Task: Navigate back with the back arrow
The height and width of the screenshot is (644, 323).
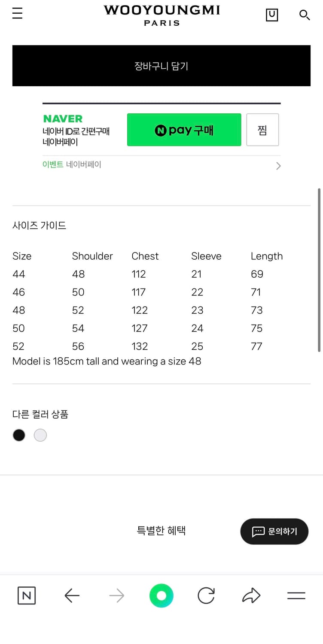Action: pyautogui.click(x=72, y=595)
